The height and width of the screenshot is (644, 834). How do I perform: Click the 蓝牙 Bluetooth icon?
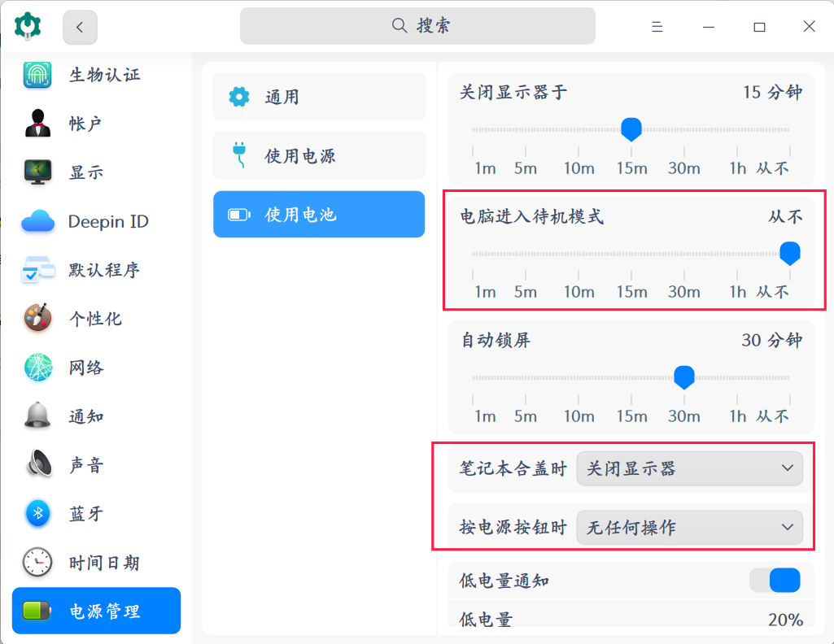[x=37, y=513]
